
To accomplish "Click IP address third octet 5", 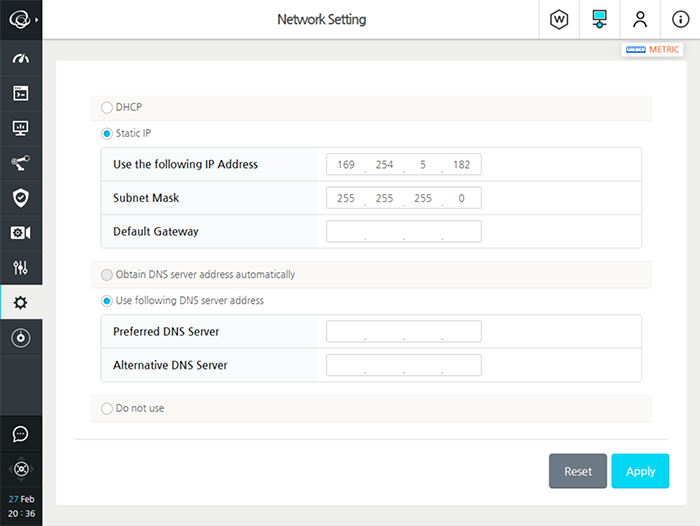I will [423, 165].
